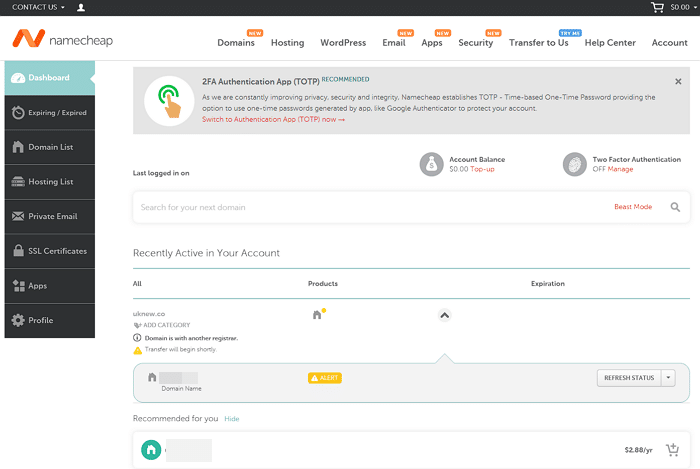Click Manage link for Two Factor Authentication

tap(620, 169)
